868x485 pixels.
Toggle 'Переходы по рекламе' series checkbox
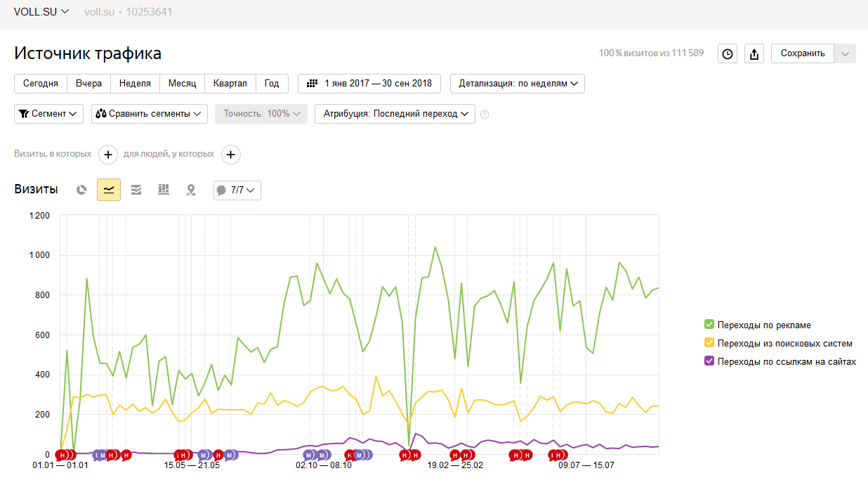click(709, 325)
